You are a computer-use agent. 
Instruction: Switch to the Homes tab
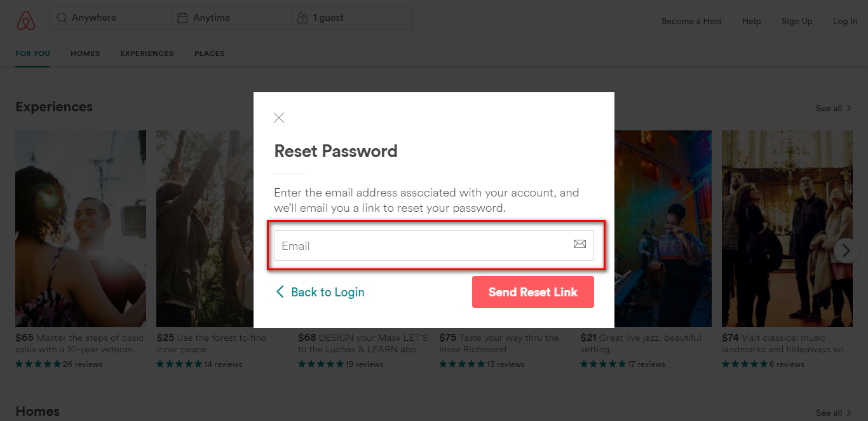point(85,53)
